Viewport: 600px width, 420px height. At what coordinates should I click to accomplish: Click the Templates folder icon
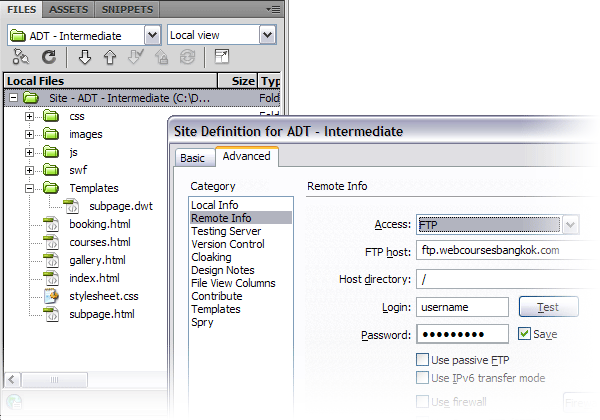click(51, 188)
